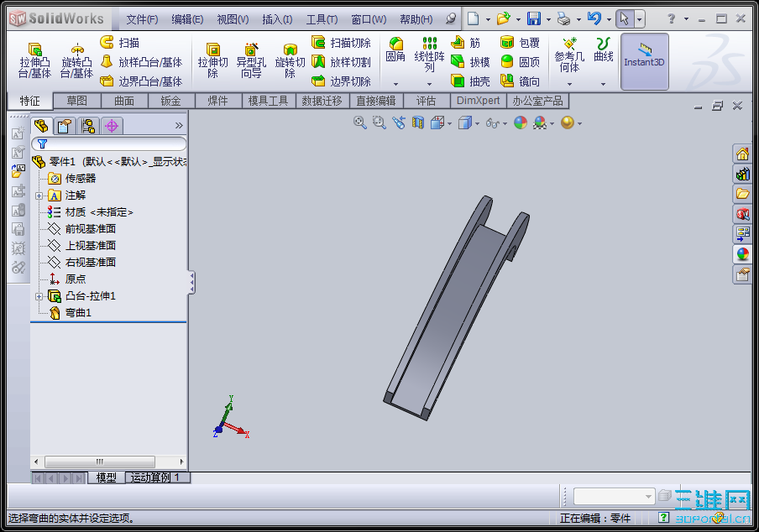Click the Undo icon

point(594,18)
